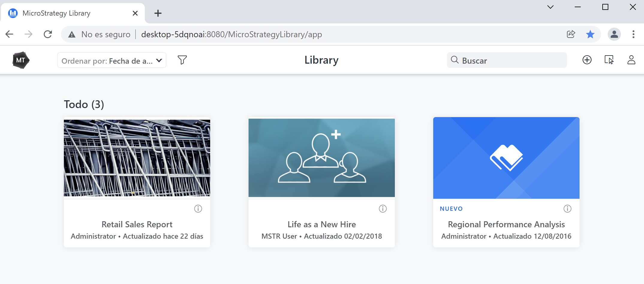Show info for Regional Performance Analysis

click(x=568, y=209)
